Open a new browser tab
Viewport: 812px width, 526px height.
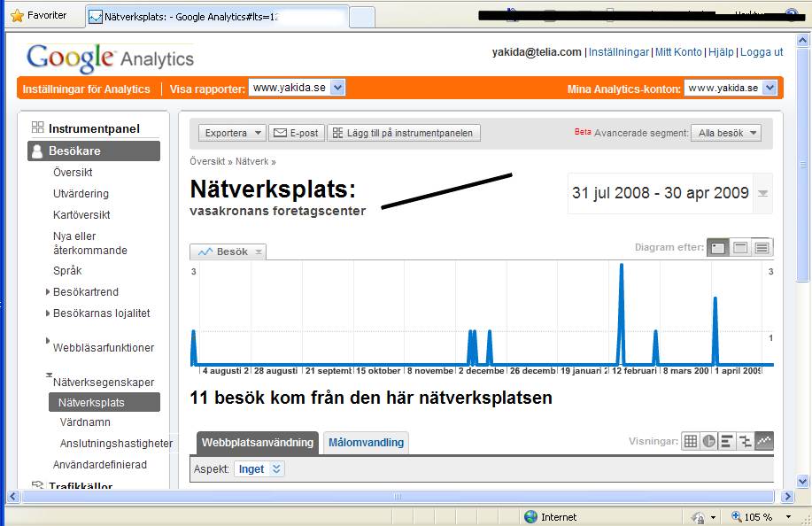coord(362,17)
